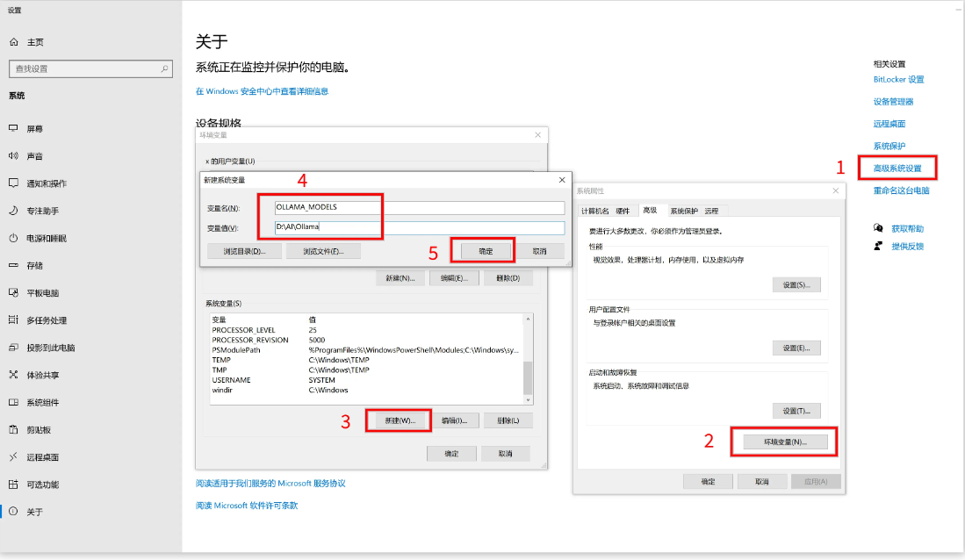Image resolution: width=965 pixels, height=560 pixels.
Task: Open Startup and Recovery Settings button
Action: 796,411
